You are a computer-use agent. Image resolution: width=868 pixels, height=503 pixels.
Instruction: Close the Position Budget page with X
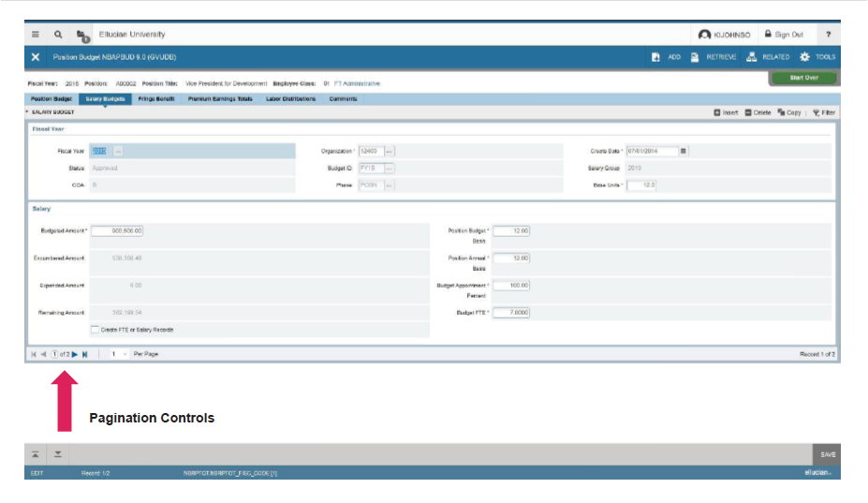36,57
